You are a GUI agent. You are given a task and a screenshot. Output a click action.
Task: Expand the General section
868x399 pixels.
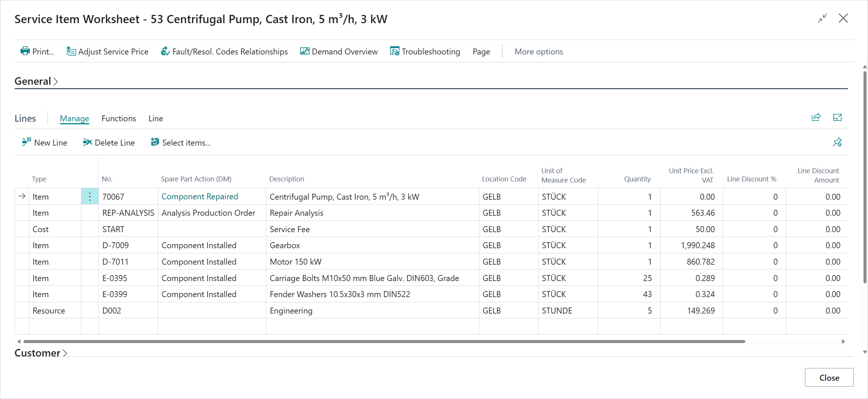click(36, 81)
